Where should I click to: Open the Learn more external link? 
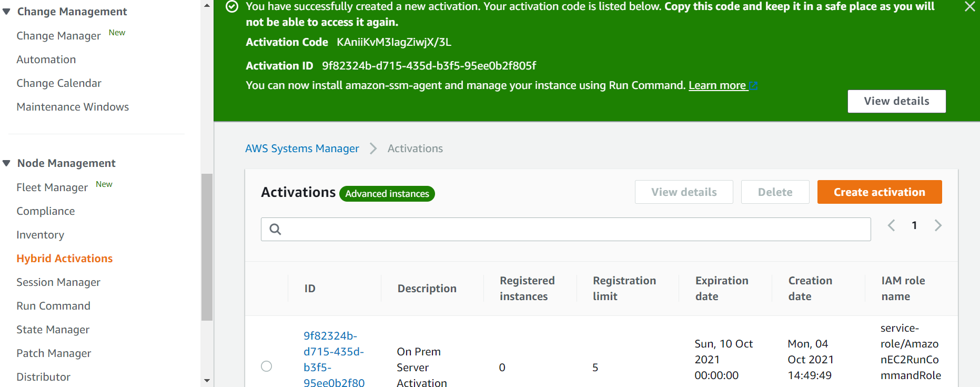click(x=723, y=85)
